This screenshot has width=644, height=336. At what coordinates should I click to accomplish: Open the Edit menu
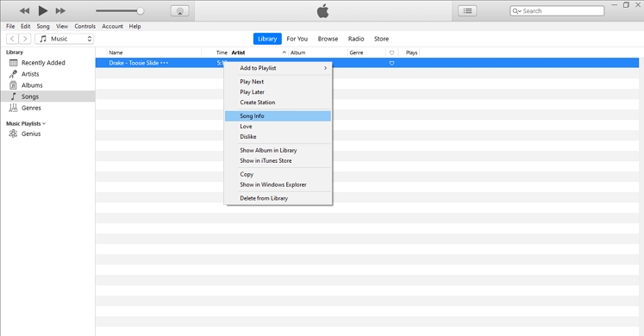[26, 26]
